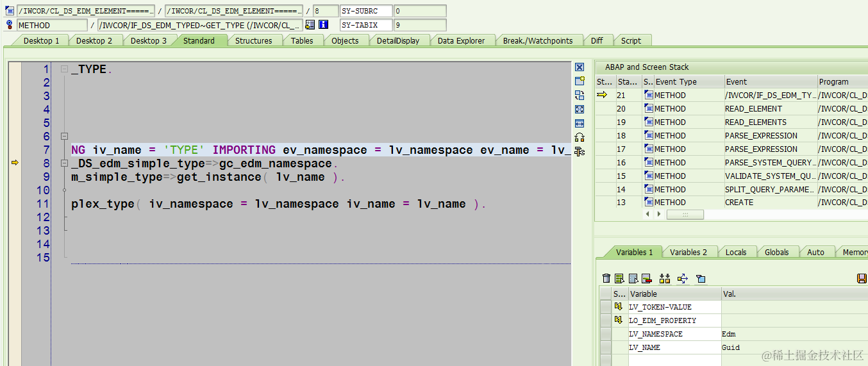
Task: Click the empty variable name input row
Action: click(674, 360)
